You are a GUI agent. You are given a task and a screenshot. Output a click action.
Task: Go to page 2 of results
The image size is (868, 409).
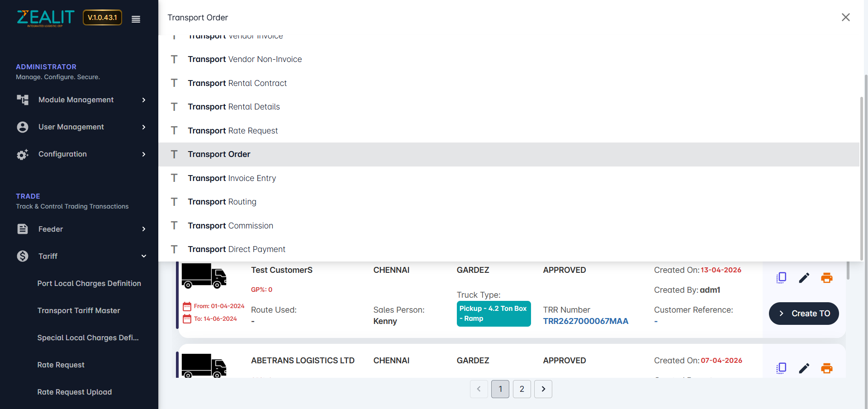[522, 389]
